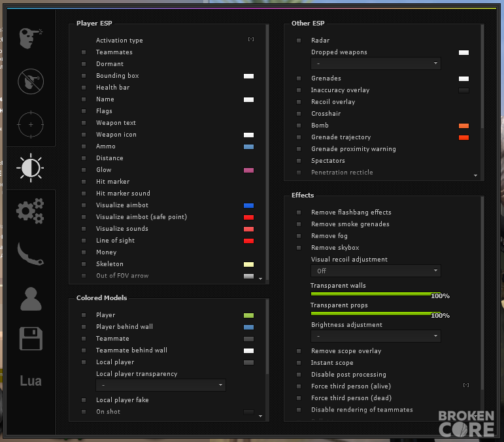The height and width of the screenshot is (442, 504).
Task: Enable the Player colored model checkbox
Action: click(84, 315)
